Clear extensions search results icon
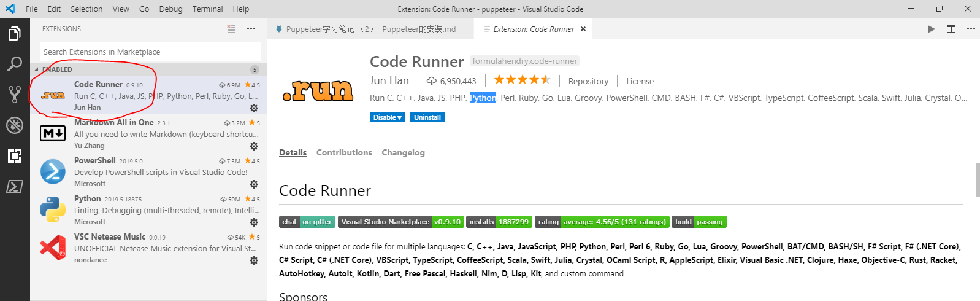This screenshot has height=301, width=980. (231, 29)
